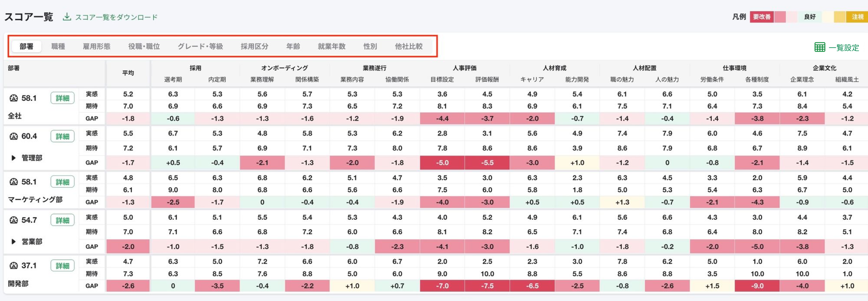Click the スコア一覧をダウンロード link

coord(116,17)
